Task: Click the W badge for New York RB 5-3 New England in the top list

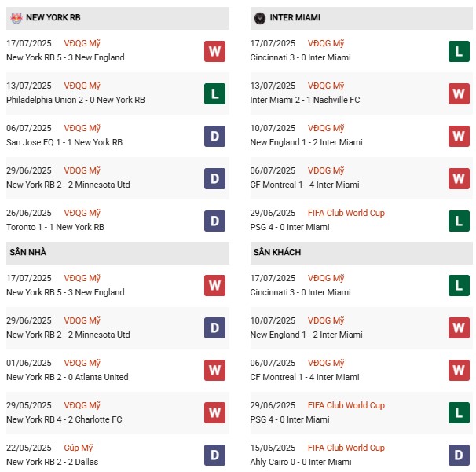Action: pyautogui.click(x=214, y=51)
